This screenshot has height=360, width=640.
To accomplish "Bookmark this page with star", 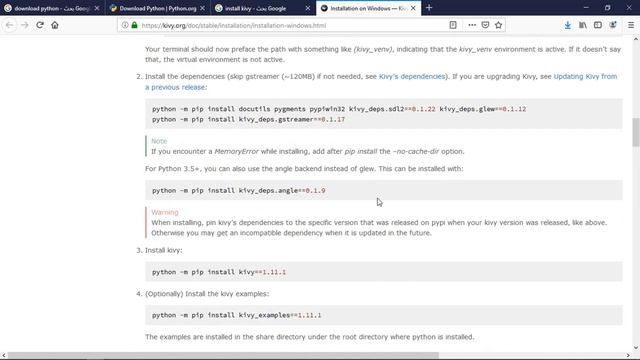I will pos(498,25).
